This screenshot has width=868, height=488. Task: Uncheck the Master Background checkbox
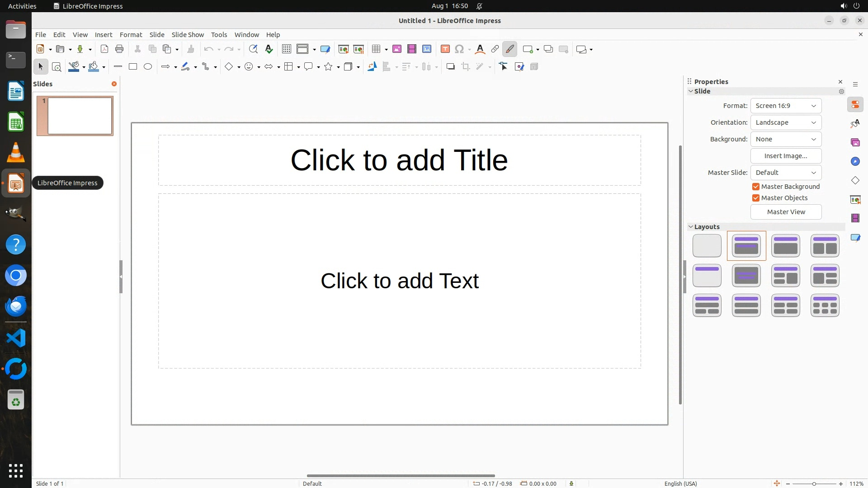(756, 187)
